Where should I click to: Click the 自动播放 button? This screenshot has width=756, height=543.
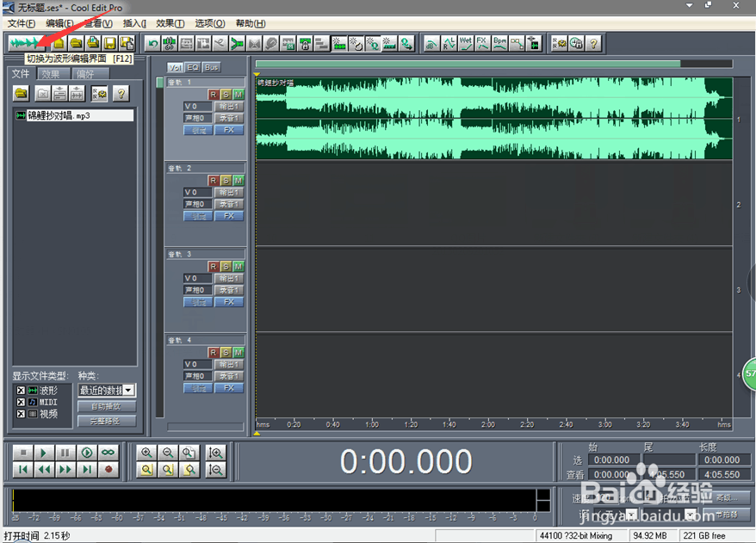107,406
